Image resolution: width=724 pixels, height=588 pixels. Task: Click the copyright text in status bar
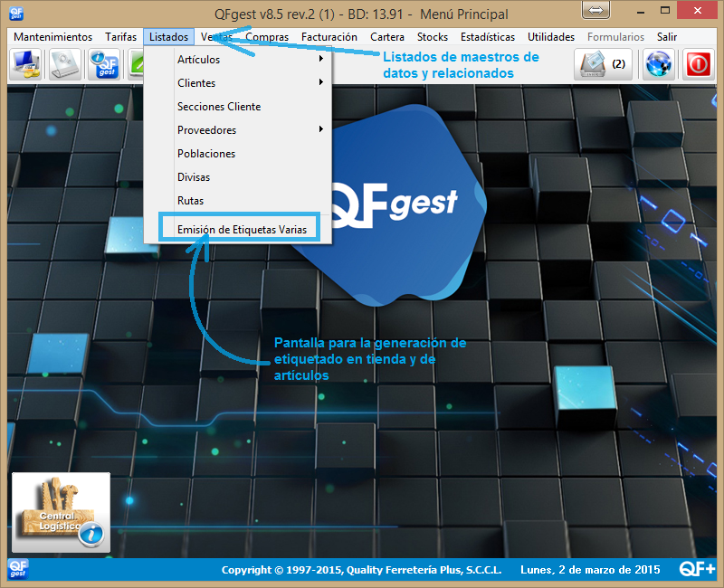361,570
